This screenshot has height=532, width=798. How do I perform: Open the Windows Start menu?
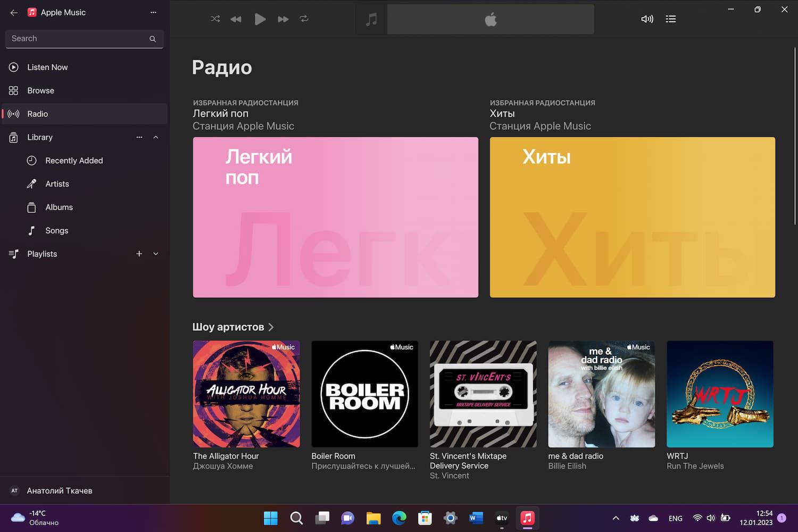coord(271,518)
